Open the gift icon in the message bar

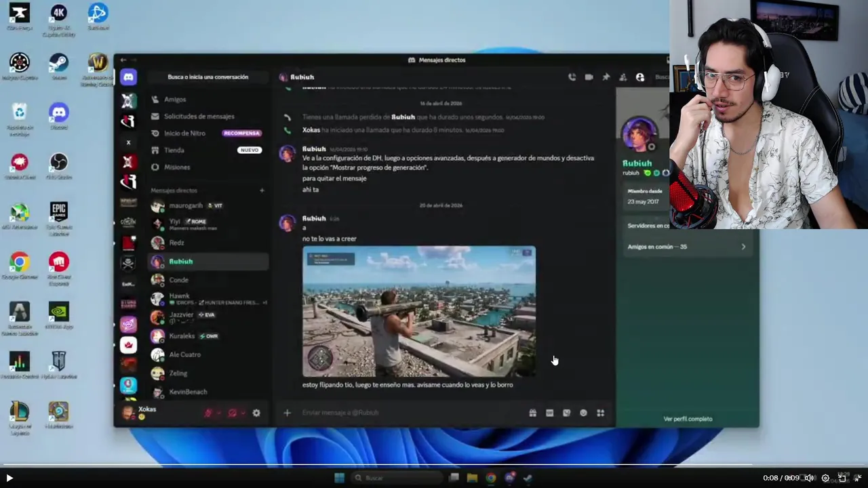click(x=533, y=413)
